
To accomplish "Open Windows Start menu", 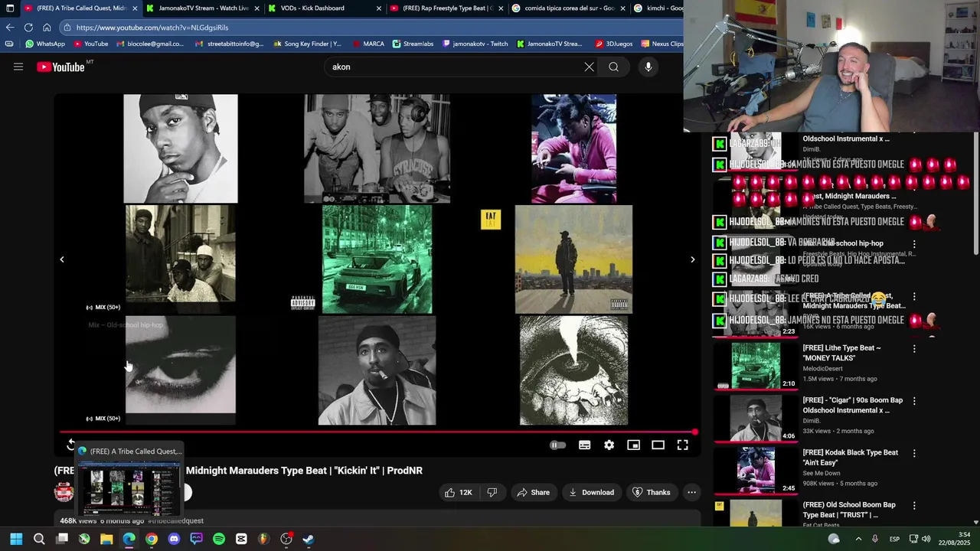I will [x=16, y=539].
